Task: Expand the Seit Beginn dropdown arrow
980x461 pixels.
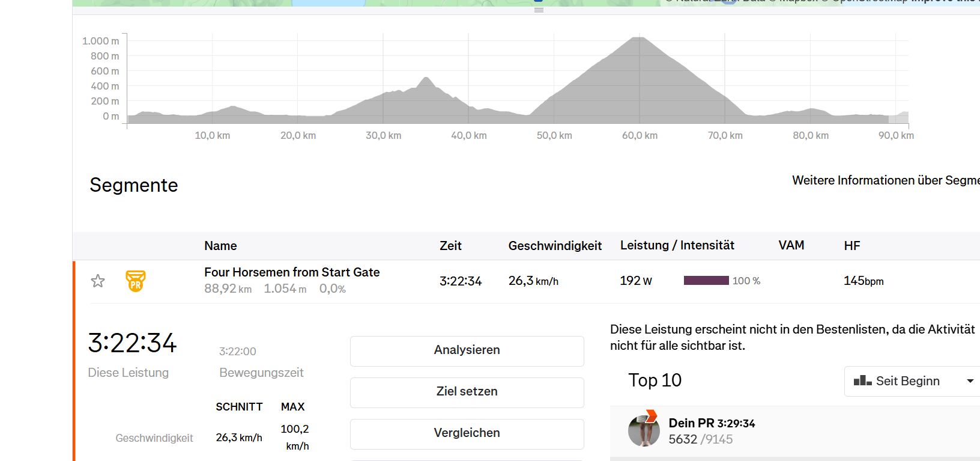Action: [970, 381]
